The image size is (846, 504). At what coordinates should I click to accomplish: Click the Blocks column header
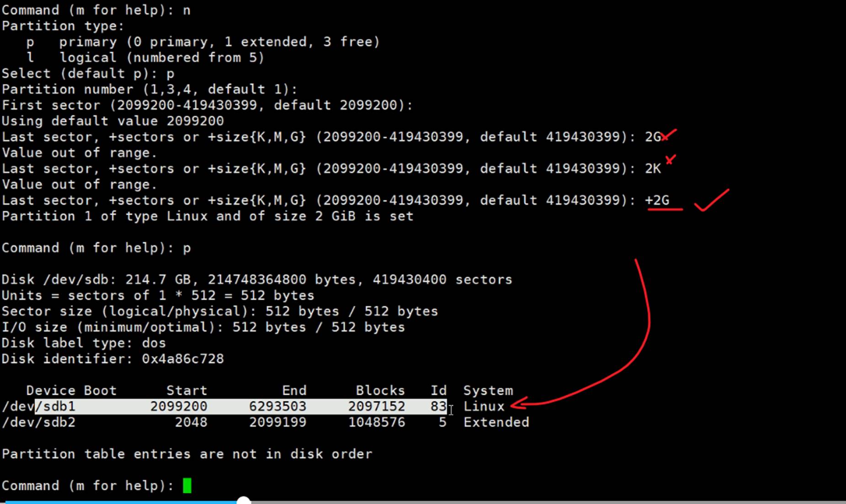click(380, 391)
